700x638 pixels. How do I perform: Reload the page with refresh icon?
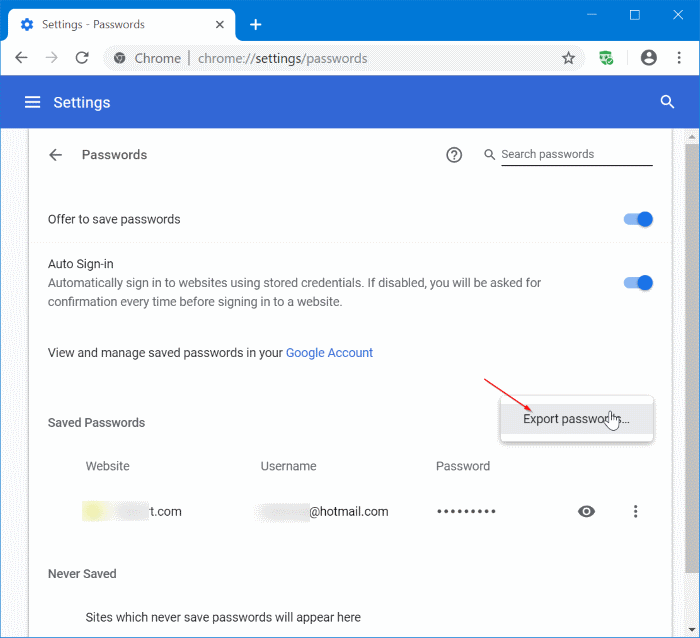point(82,58)
